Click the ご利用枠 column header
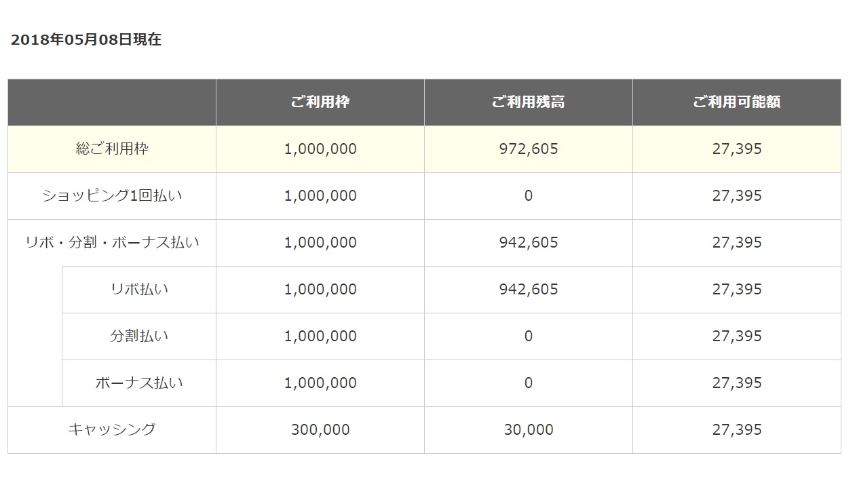Viewport: 857px width, 504px height. tap(320, 102)
